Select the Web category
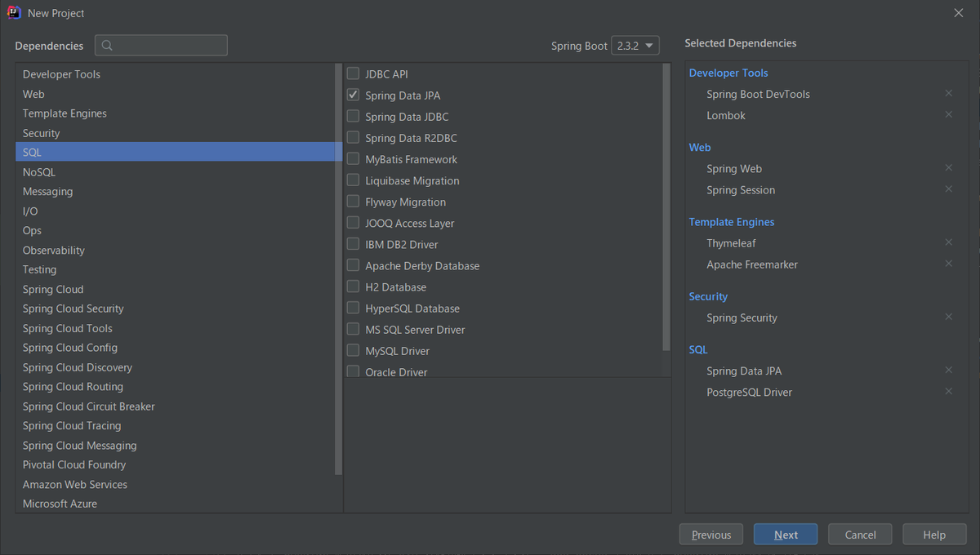 coord(175,94)
